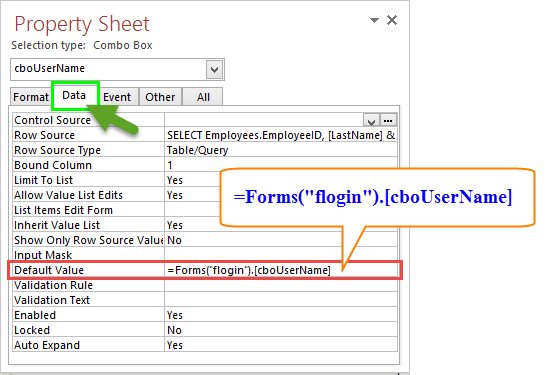
Task: Click the empty Validation Text field
Action: click(281, 300)
